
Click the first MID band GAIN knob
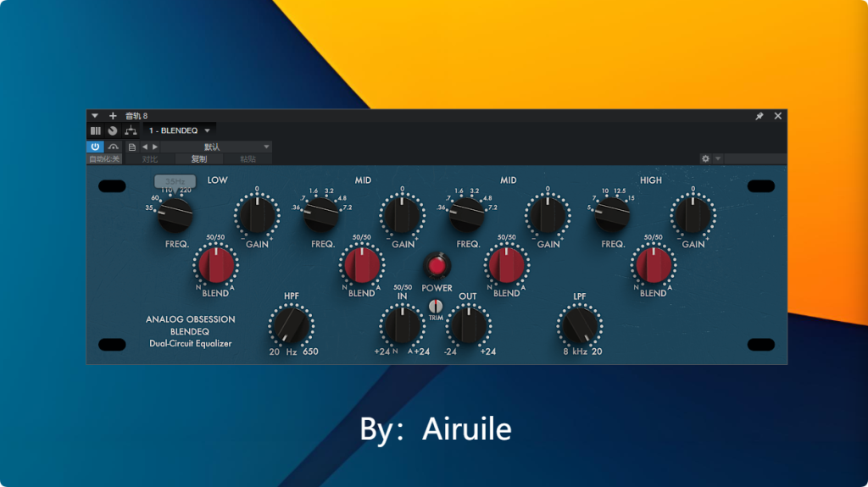click(403, 215)
